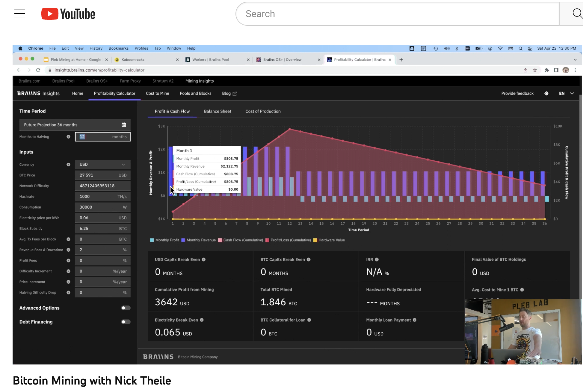
Task: Open the YouTube hamburger menu
Action: click(x=20, y=14)
